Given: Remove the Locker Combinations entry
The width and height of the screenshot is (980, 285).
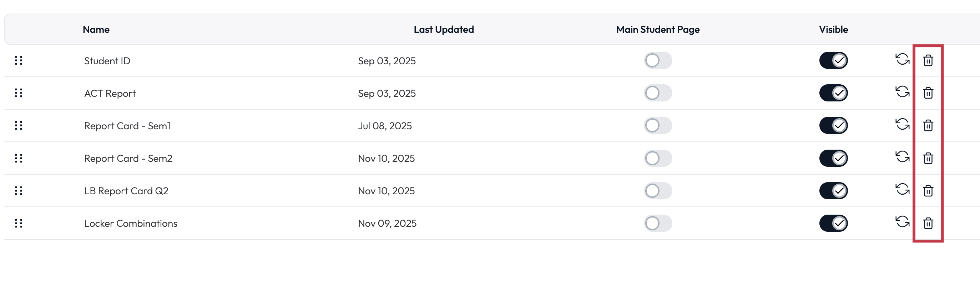Looking at the screenshot, I should [x=928, y=223].
